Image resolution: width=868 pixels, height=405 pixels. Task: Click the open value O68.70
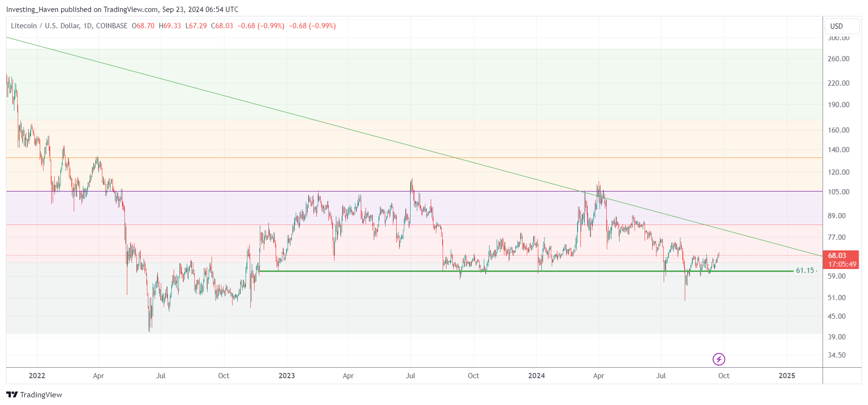[x=143, y=26]
